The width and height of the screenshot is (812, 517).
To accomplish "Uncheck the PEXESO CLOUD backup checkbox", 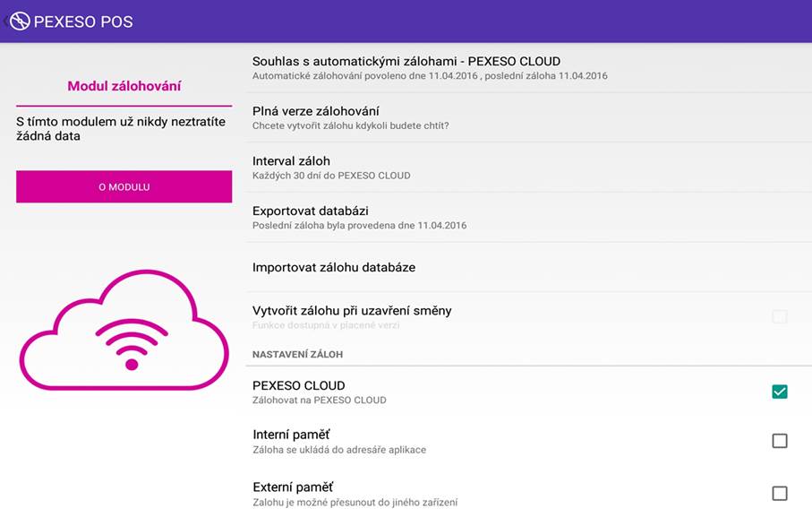I will pyautogui.click(x=780, y=392).
